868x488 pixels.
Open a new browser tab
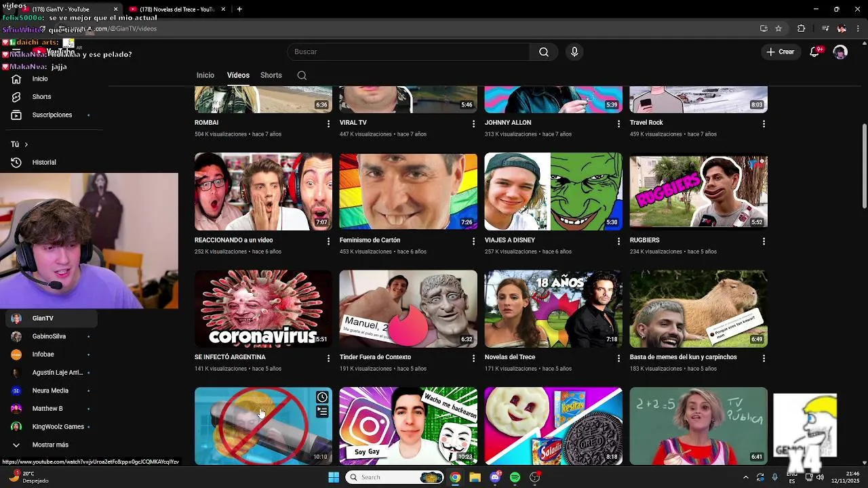[x=239, y=9]
